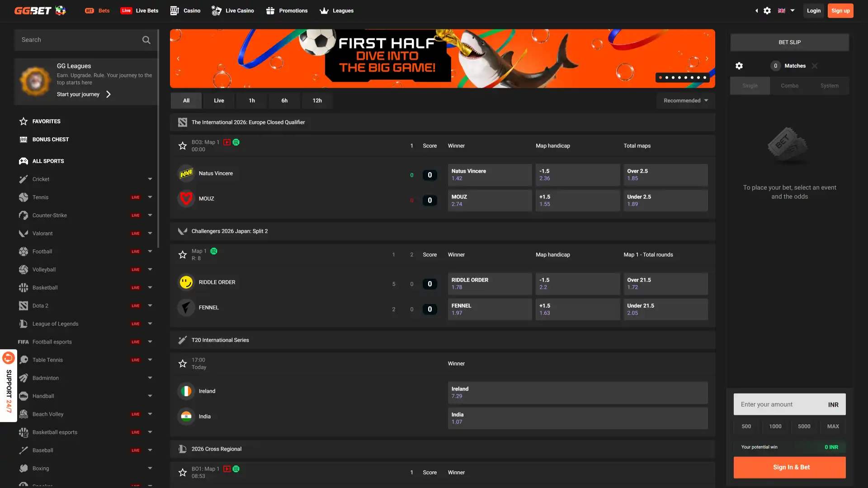Select Counter-Strike in sports list
Viewport: 868px width, 488px height.
pos(50,215)
